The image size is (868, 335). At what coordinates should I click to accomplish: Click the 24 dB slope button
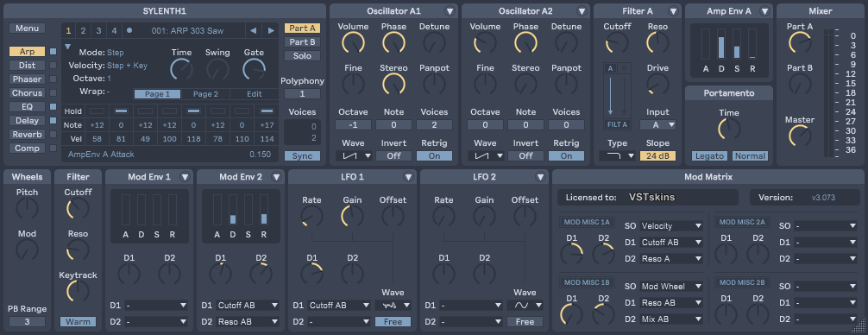[657, 156]
